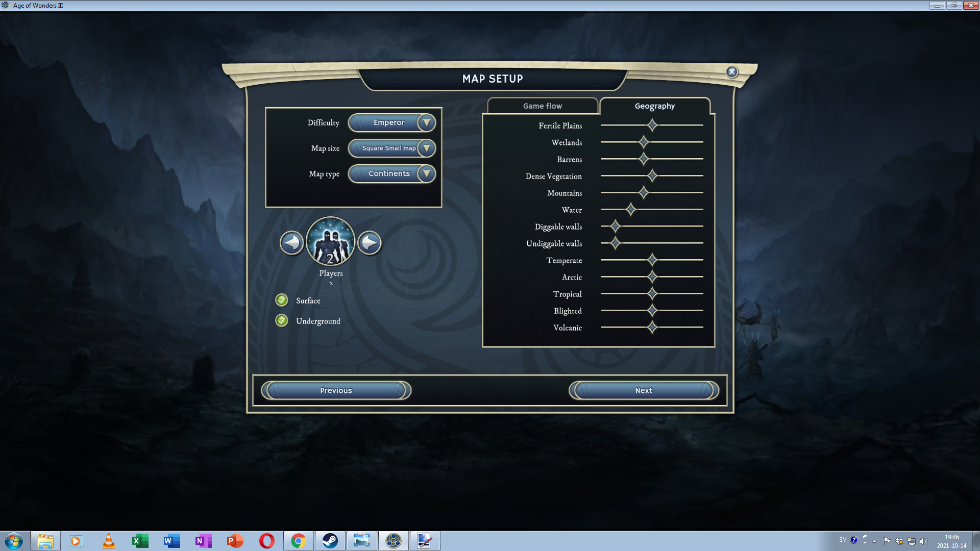This screenshot has width=980, height=551.
Task: Toggle the Surface checkbox
Action: tap(282, 300)
